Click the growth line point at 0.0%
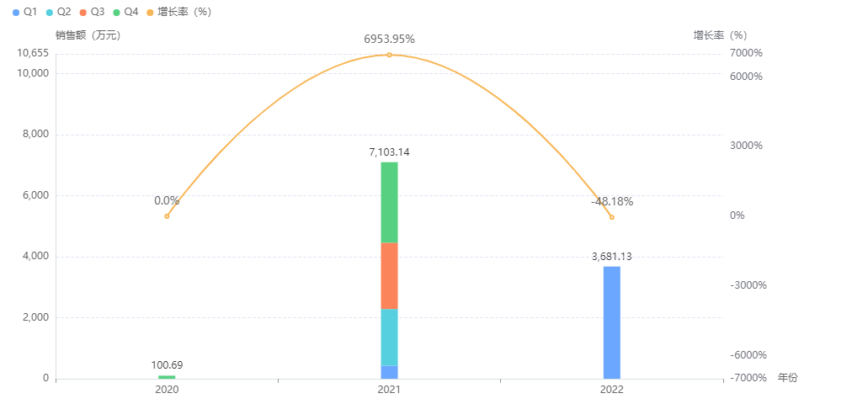 pyautogui.click(x=167, y=216)
